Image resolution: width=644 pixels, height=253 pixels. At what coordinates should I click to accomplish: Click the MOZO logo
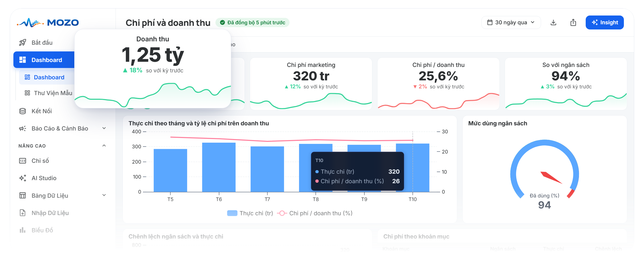coord(48,23)
